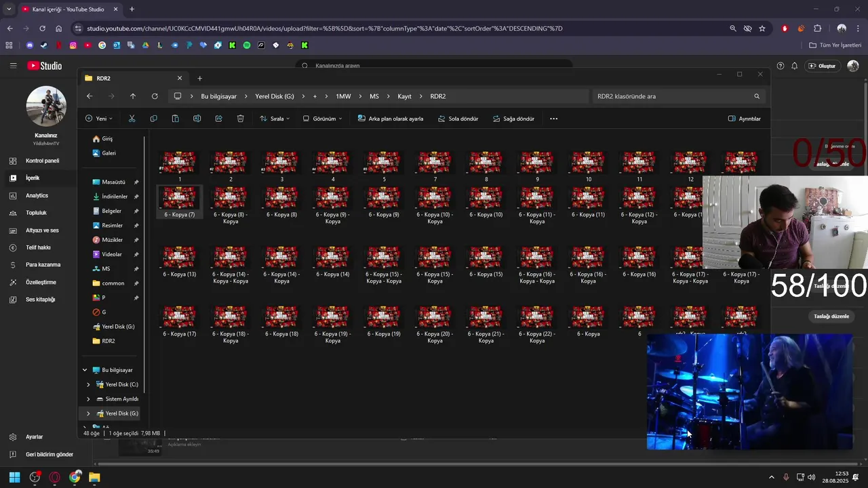This screenshot has width=868, height=488.
Task: Cut the selected file with the scissors icon
Action: click(132, 119)
